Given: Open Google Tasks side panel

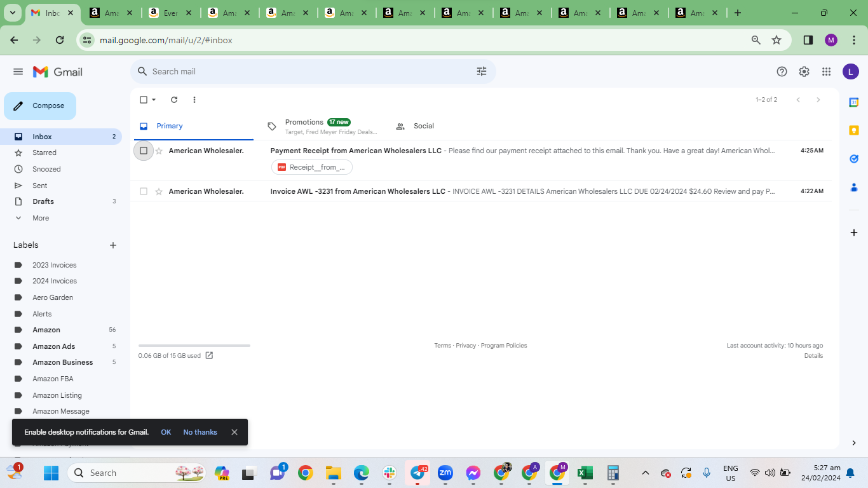Looking at the screenshot, I should 854,159.
